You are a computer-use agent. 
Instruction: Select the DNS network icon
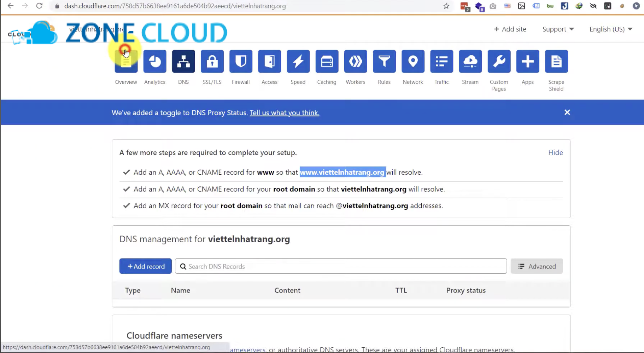tap(183, 62)
